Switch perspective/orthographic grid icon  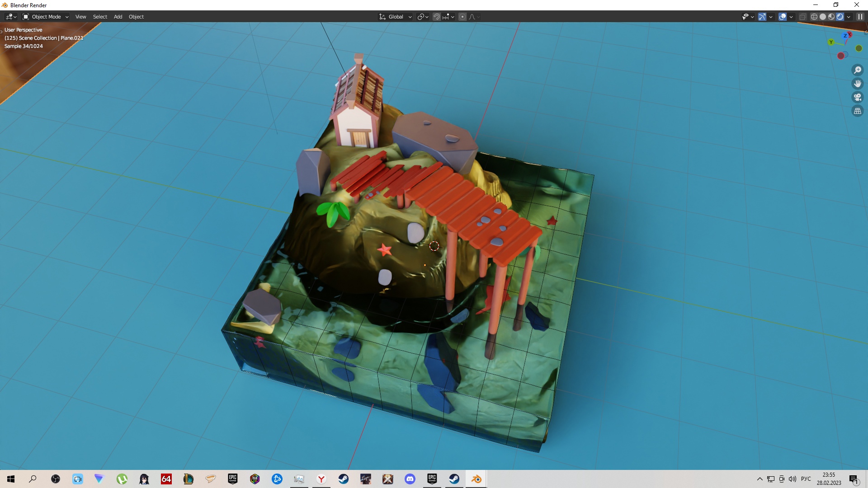coord(858,111)
